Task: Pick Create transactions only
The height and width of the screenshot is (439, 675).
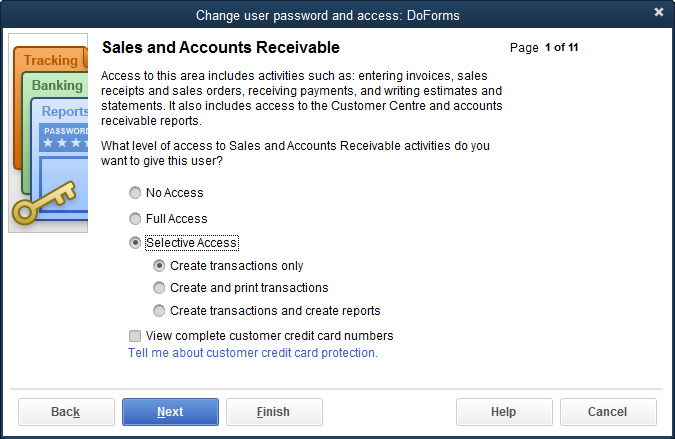Action: pos(159,266)
